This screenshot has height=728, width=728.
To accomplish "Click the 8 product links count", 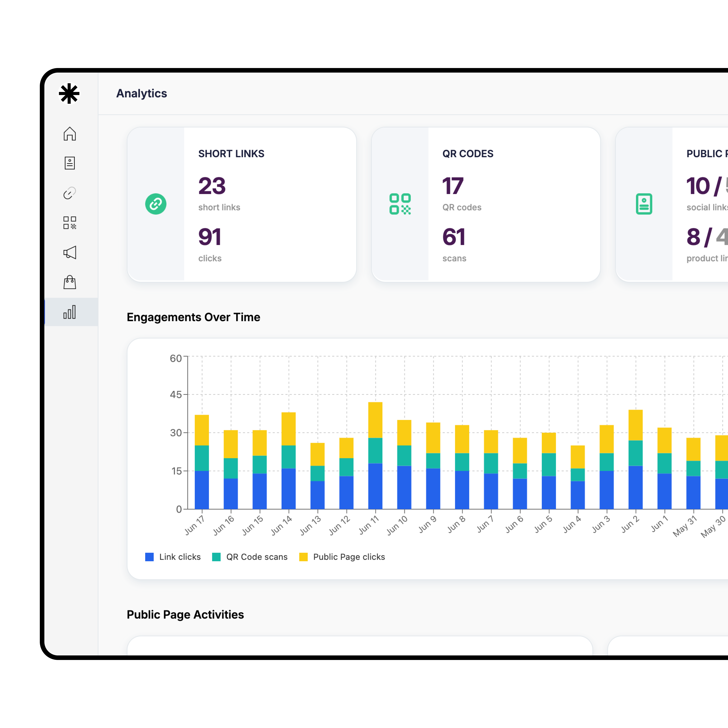I will [693, 237].
